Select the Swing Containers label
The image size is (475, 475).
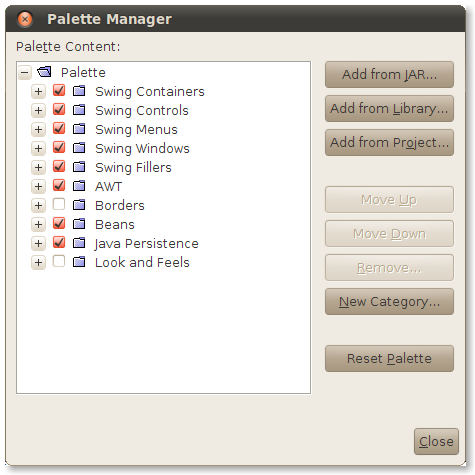[x=150, y=92]
